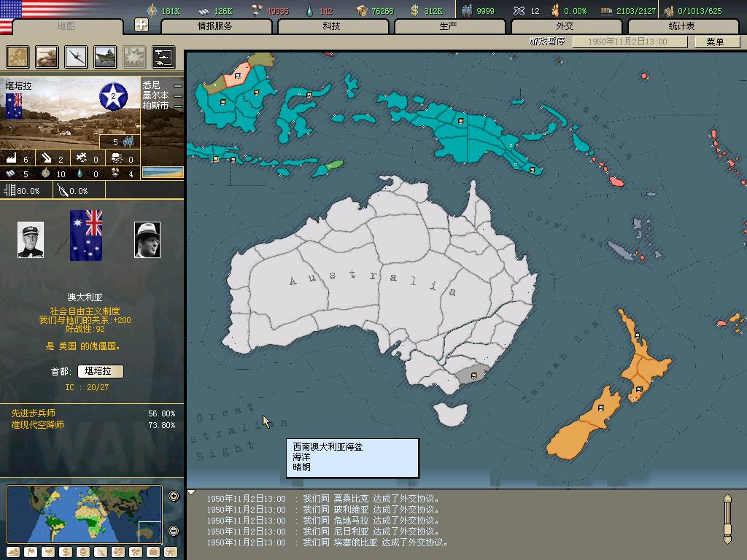The image size is (747, 560).
Task: Switch to economic dollar map mode
Action: click(x=66, y=552)
